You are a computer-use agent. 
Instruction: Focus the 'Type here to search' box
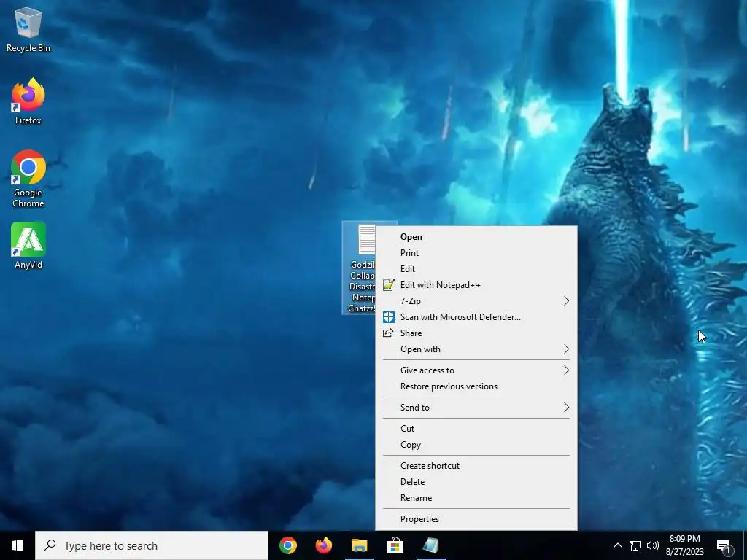[152, 545]
